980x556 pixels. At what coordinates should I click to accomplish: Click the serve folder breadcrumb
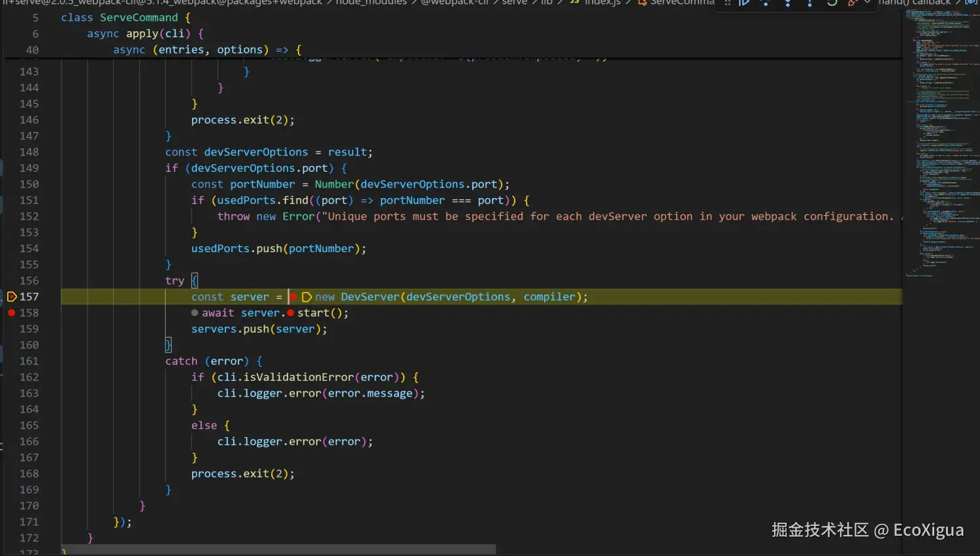coord(514,3)
